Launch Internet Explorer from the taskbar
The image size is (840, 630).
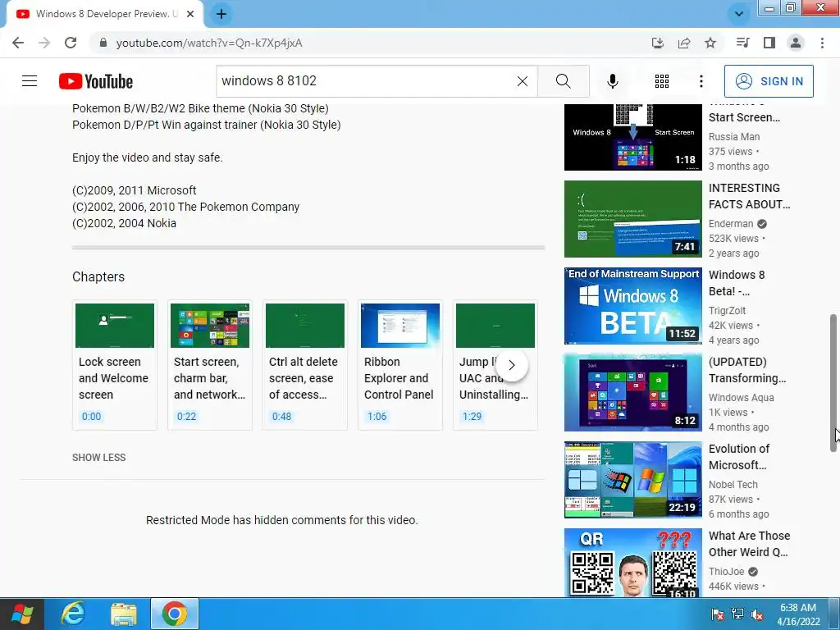point(73,614)
